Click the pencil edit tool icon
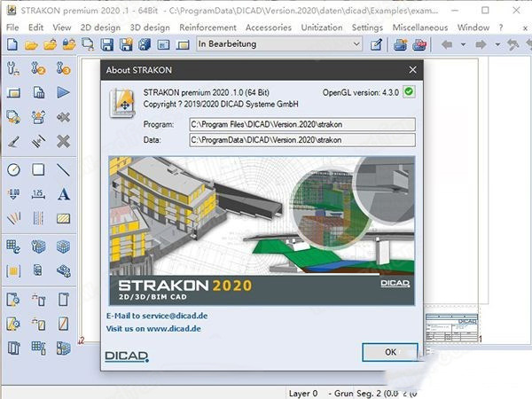Screen dimensions: 532x399 point(13,142)
